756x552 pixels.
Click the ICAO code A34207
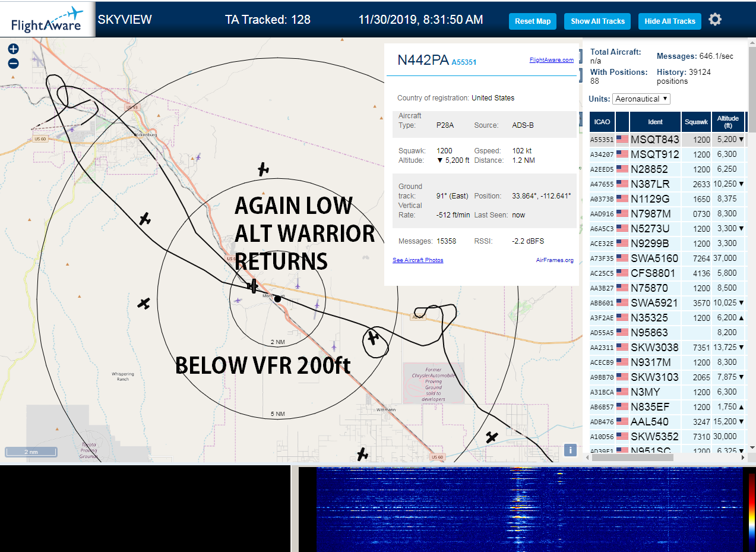tap(601, 154)
